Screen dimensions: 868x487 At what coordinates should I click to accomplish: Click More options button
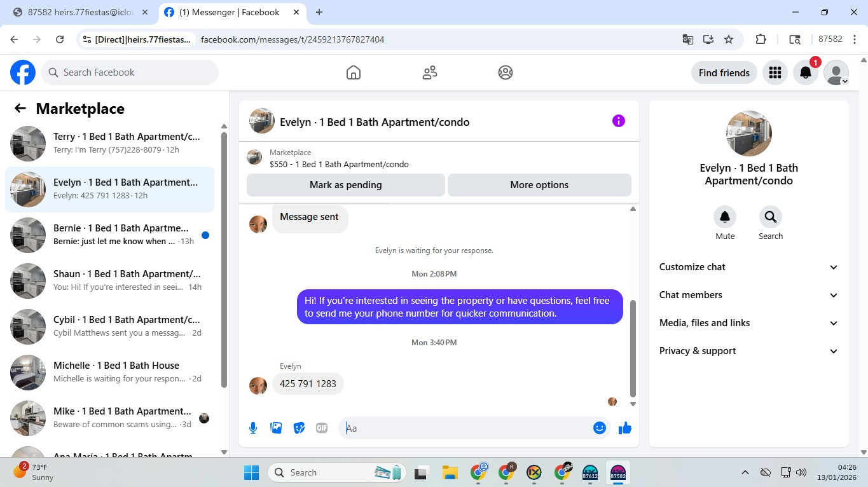pyautogui.click(x=539, y=185)
